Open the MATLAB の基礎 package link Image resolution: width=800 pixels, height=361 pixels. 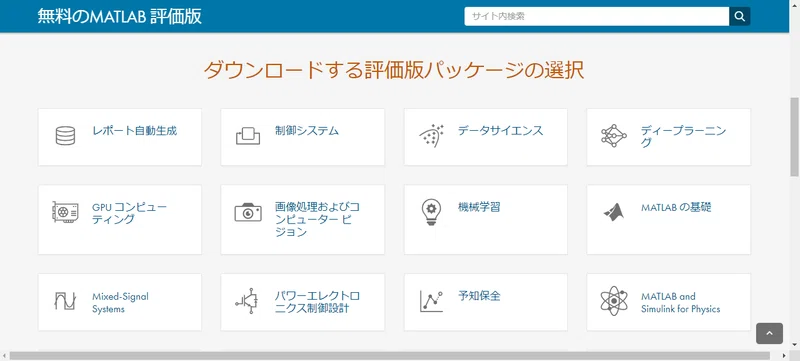coord(676,207)
